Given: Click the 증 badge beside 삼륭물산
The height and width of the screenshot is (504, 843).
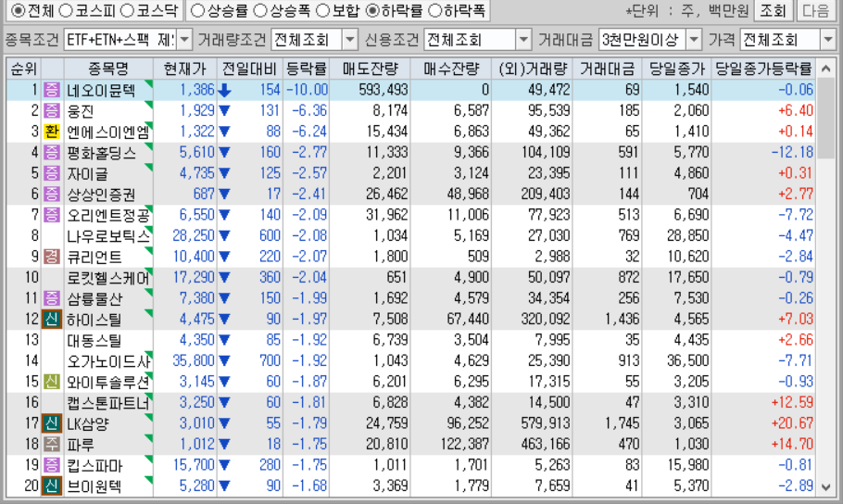Looking at the screenshot, I should (52, 298).
